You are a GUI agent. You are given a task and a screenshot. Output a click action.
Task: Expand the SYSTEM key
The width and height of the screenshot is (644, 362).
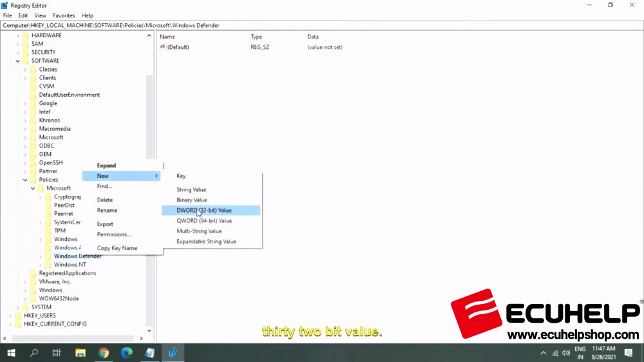[x=17, y=307]
